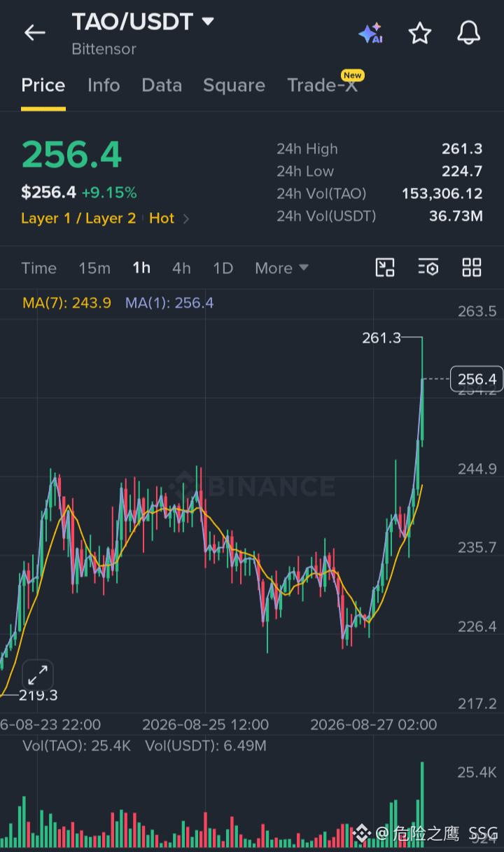Viewport: 504px width, 852px height.
Task: Tap the 24h Low value 224.7
Action: 462,171
